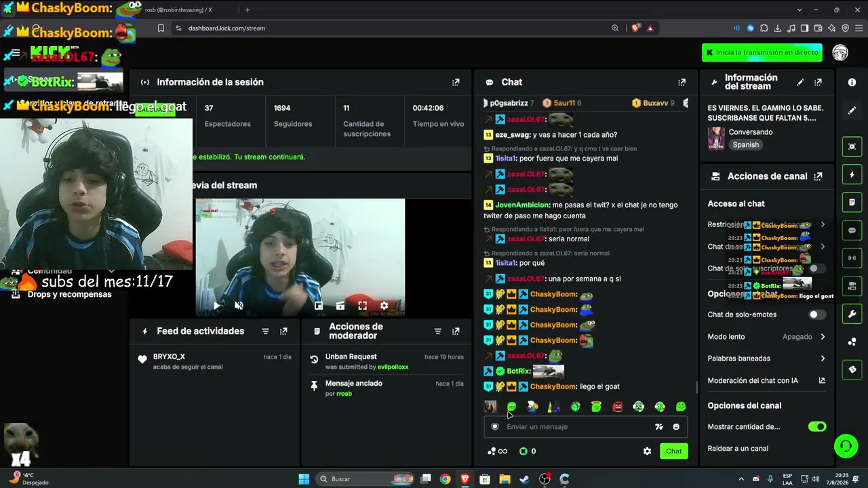Select the wrench icon in right sidebar
868x488 pixels.
852,314
